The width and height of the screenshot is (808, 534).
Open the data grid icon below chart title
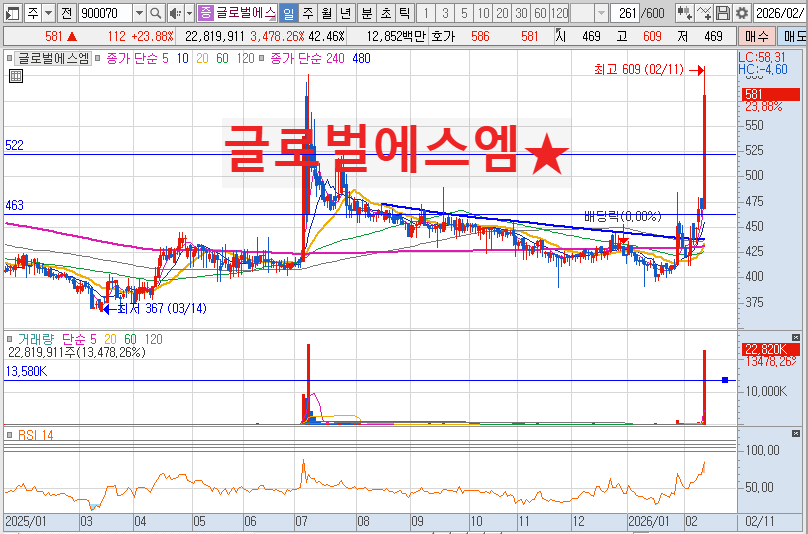[x=16, y=76]
